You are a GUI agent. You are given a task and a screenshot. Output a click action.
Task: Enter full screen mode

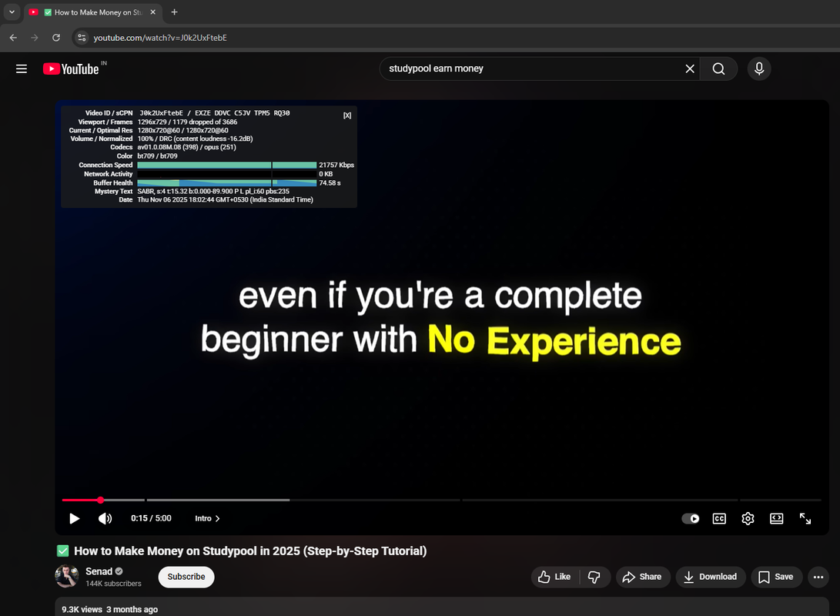click(x=805, y=518)
